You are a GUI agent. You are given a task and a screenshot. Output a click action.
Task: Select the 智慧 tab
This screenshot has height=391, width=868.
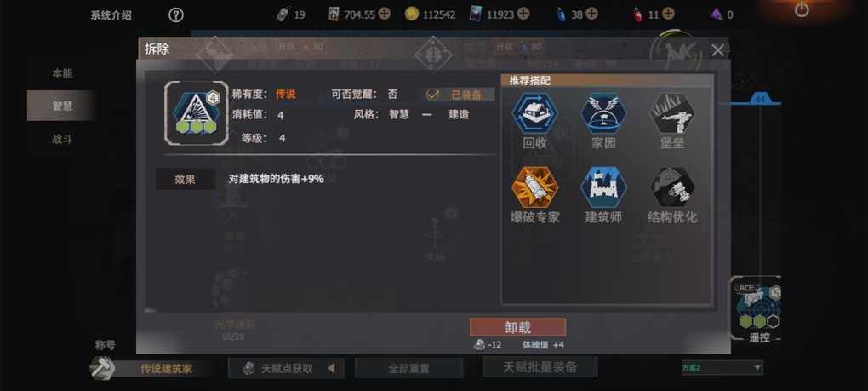(61, 106)
